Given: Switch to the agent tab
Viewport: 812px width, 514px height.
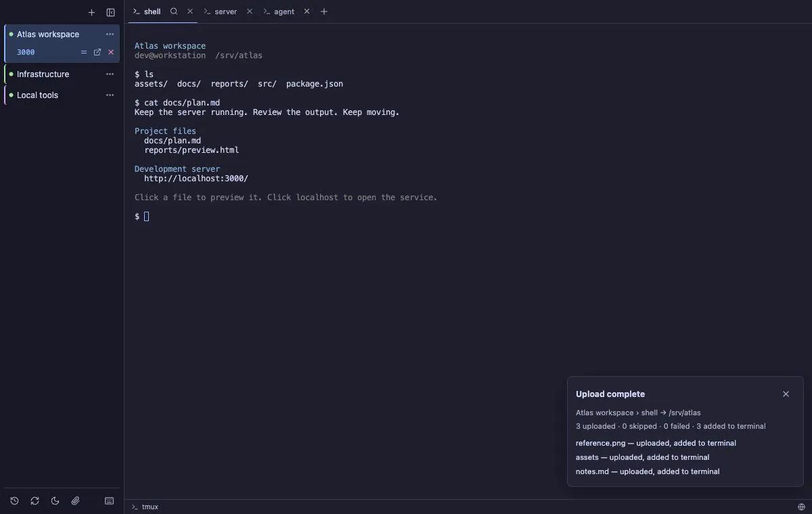Looking at the screenshot, I should tap(279, 11).
